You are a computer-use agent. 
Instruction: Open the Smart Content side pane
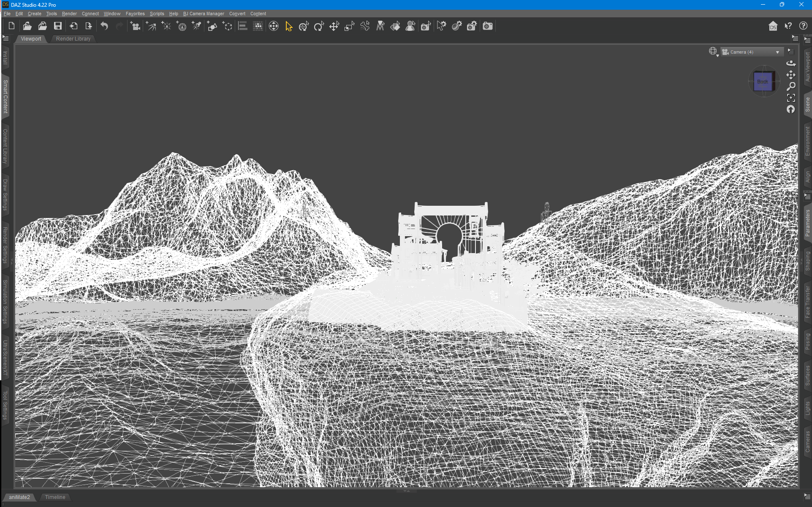point(5,97)
